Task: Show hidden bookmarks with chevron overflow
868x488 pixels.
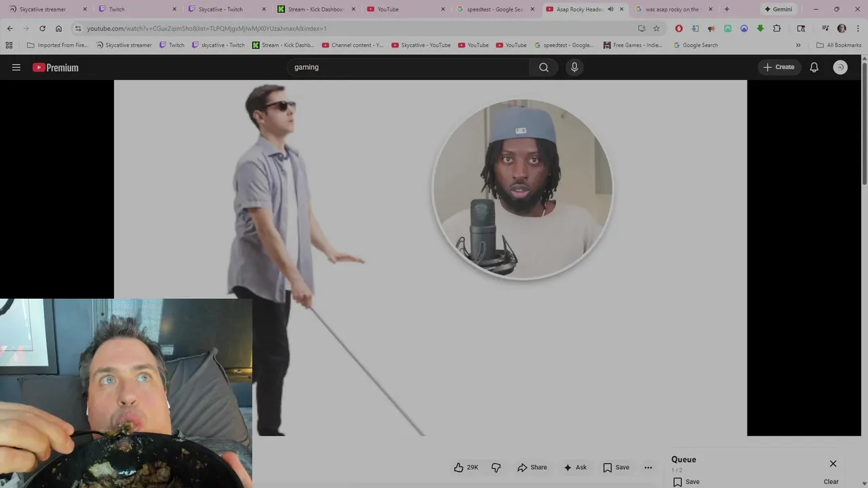Action: (x=798, y=45)
